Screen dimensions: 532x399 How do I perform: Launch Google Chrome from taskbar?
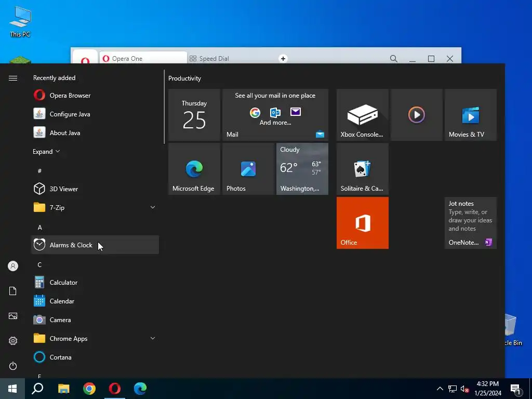[x=89, y=389]
